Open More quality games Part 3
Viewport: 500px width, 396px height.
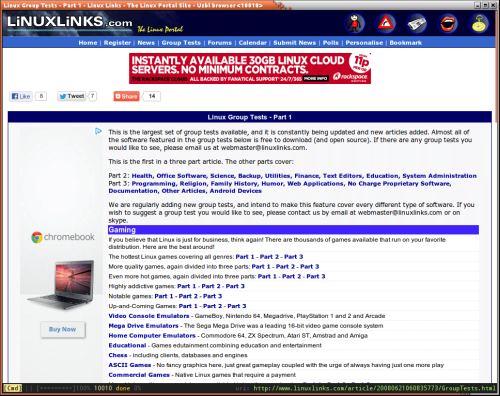tap(310, 266)
